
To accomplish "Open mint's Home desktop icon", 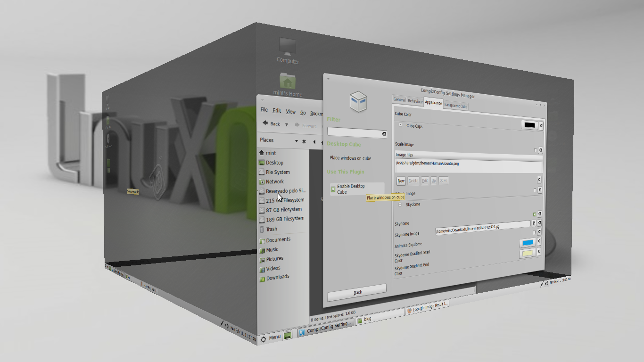I will (x=287, y=85).
